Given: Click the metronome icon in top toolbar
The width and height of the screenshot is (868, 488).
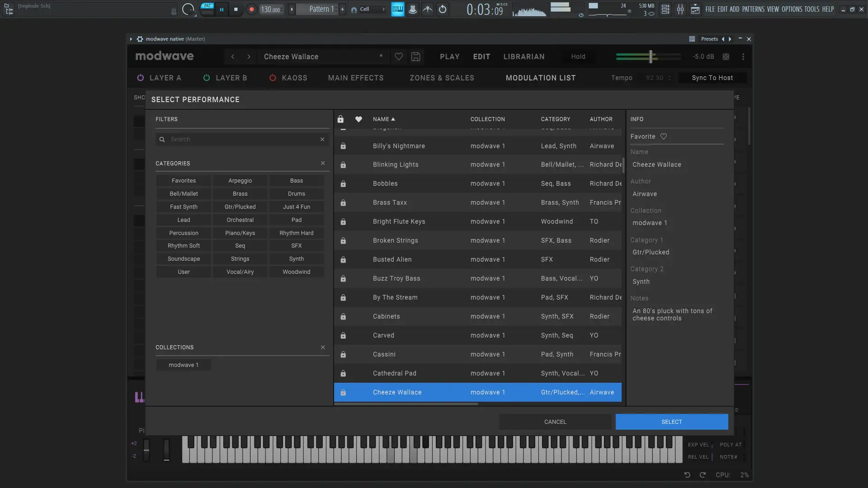Looking at the screenshot, I should click(x=412, y=9).
